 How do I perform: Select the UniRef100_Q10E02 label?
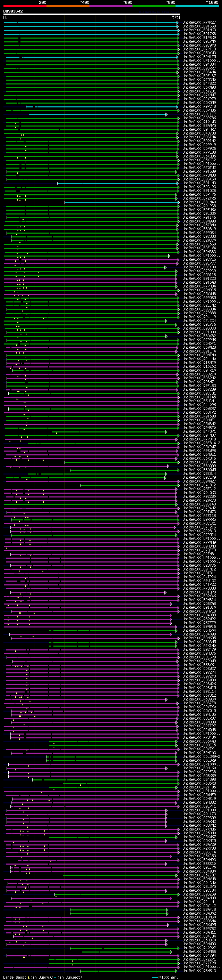[x=199, y=367]
